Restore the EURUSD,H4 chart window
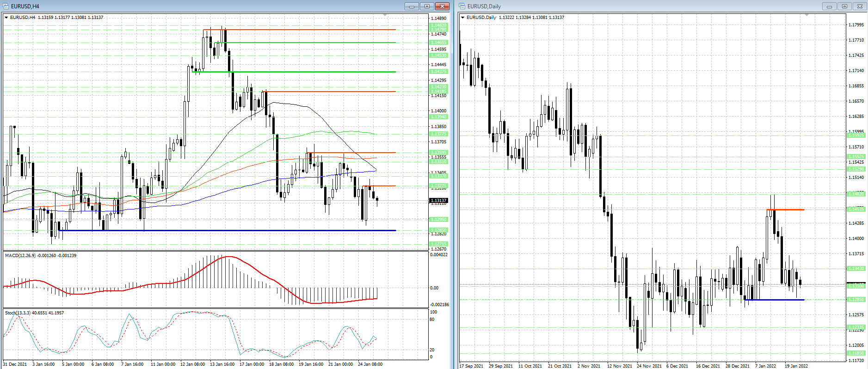 tap(427, 6)
